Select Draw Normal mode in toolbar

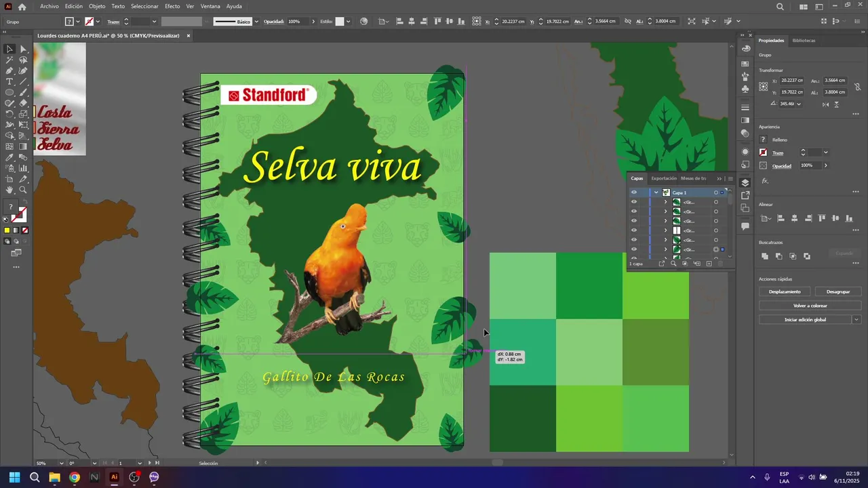coord(7,241)
